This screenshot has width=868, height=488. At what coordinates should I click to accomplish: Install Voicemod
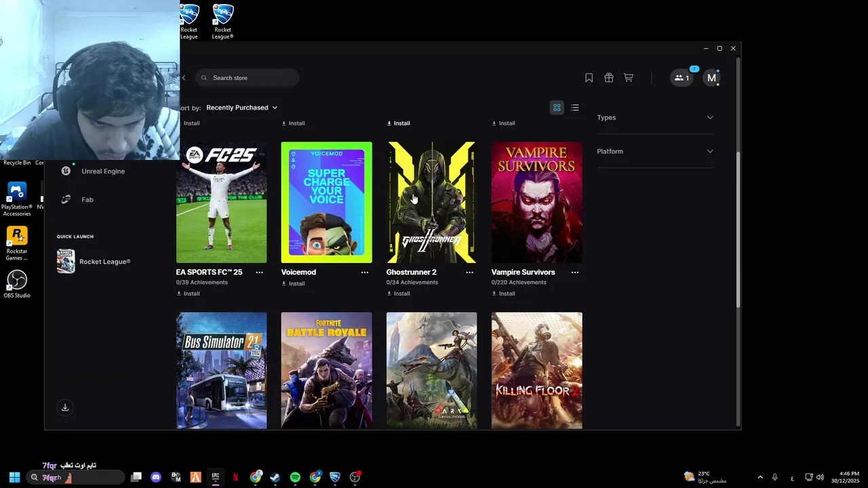pos(294,283)
